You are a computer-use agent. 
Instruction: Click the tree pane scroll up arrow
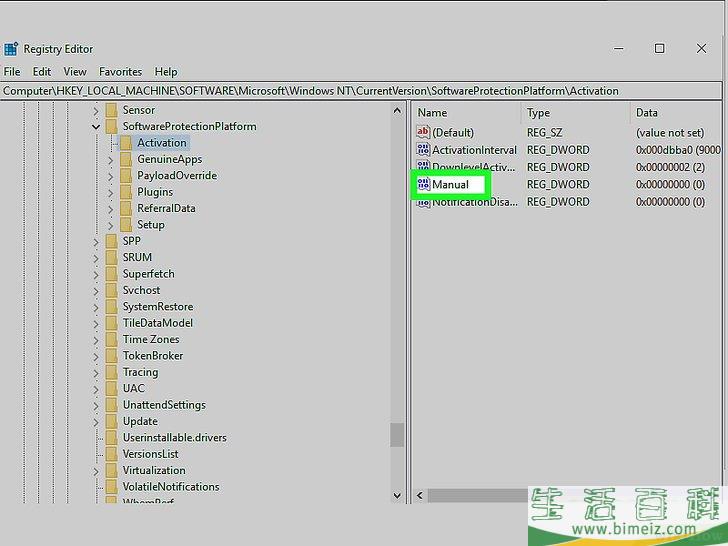pos(397,110)
